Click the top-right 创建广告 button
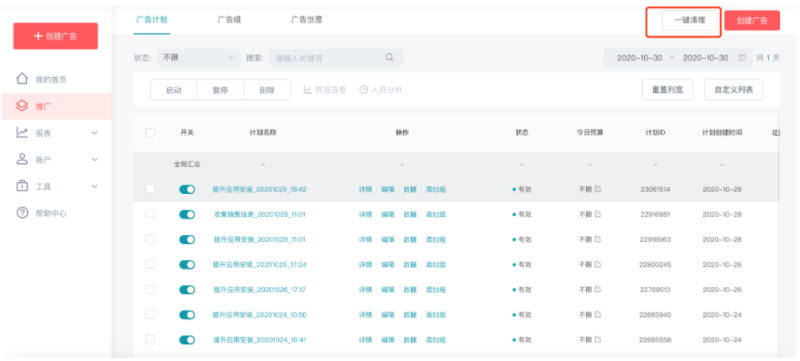This screenshot has width=800, height=361. [x=752, y=20]
